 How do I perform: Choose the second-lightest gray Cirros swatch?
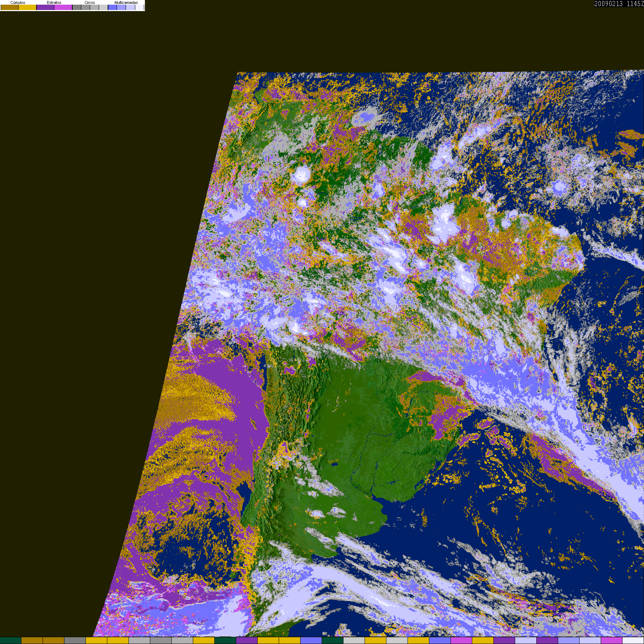(94, 7)
